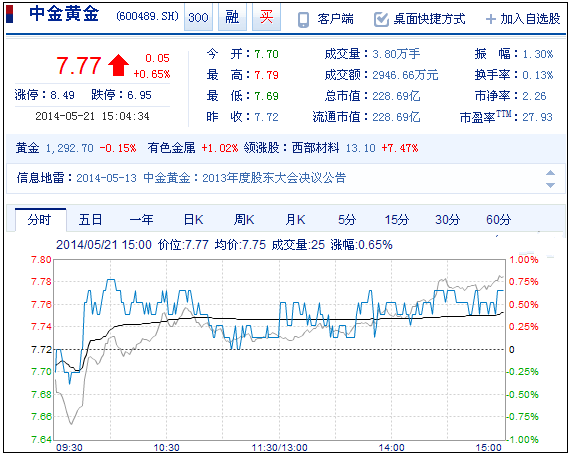Open the 2013年度股东大会决议公告 announcement link
Viewport: 570px width, 455px height.
tap(274, 178)
